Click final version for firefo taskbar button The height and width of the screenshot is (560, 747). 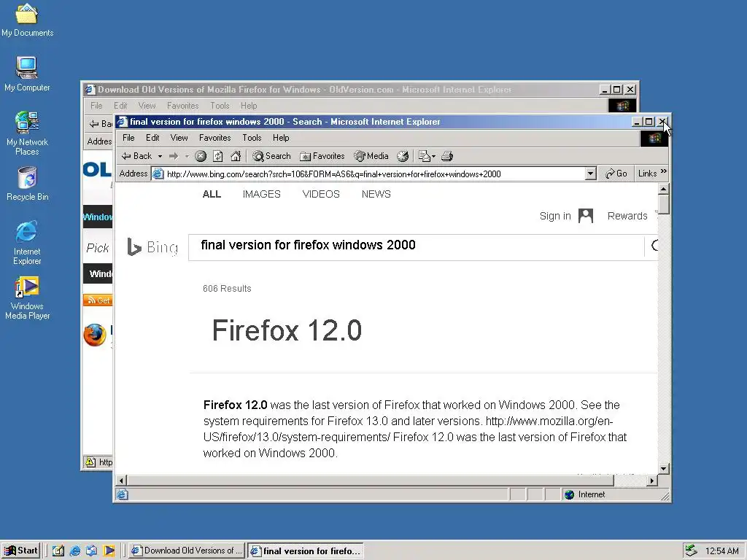pos(306,551)
